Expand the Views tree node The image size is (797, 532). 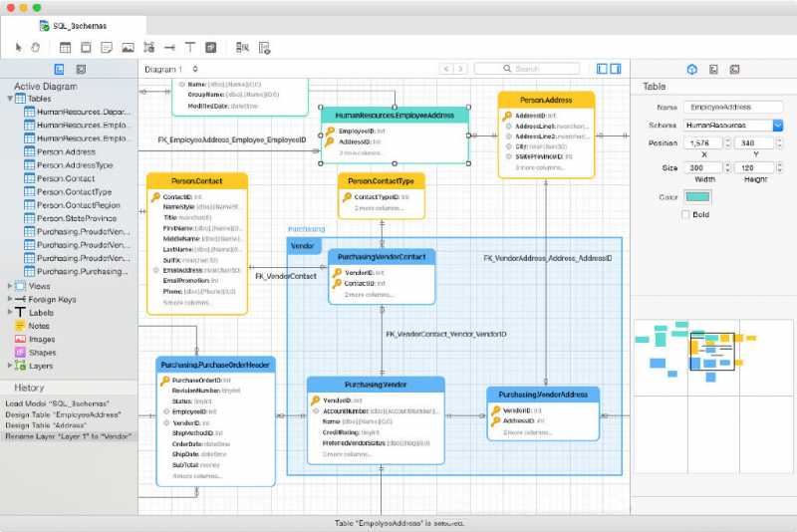click(x=10, y=286)
